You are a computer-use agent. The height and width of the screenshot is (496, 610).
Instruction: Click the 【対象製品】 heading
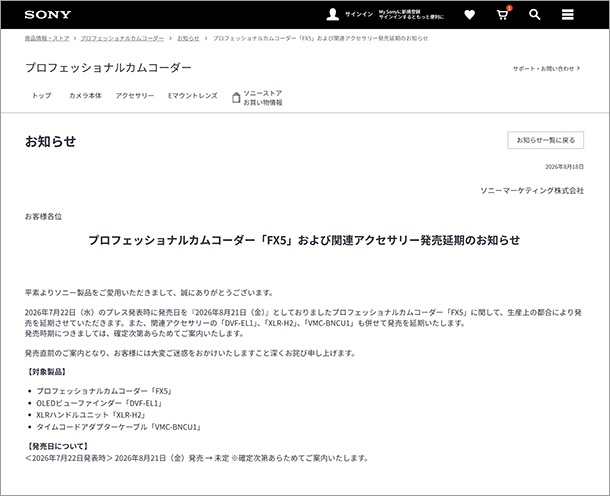pyautogui.click(x=47, y=372)
